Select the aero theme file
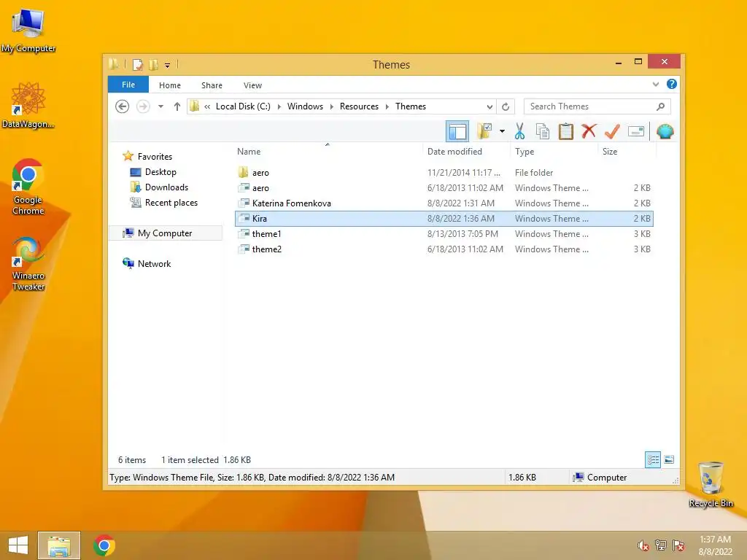The width and height of the screenshot is (747, 560). pyautogui.click(x=444, y=187)
